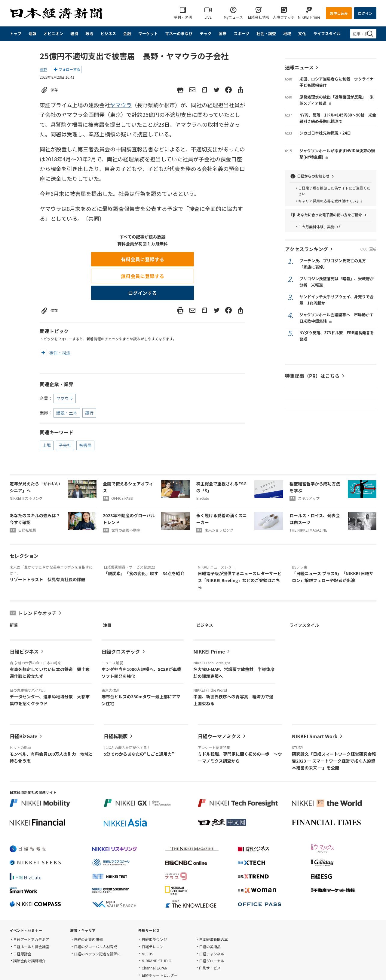Click the 上場 keyword tag

(46, 445)
